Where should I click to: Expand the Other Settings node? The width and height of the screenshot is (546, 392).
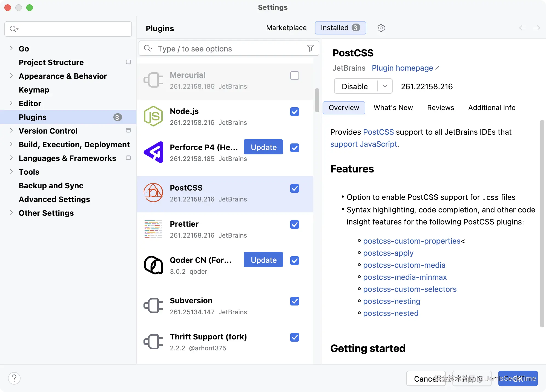[11, 213]
